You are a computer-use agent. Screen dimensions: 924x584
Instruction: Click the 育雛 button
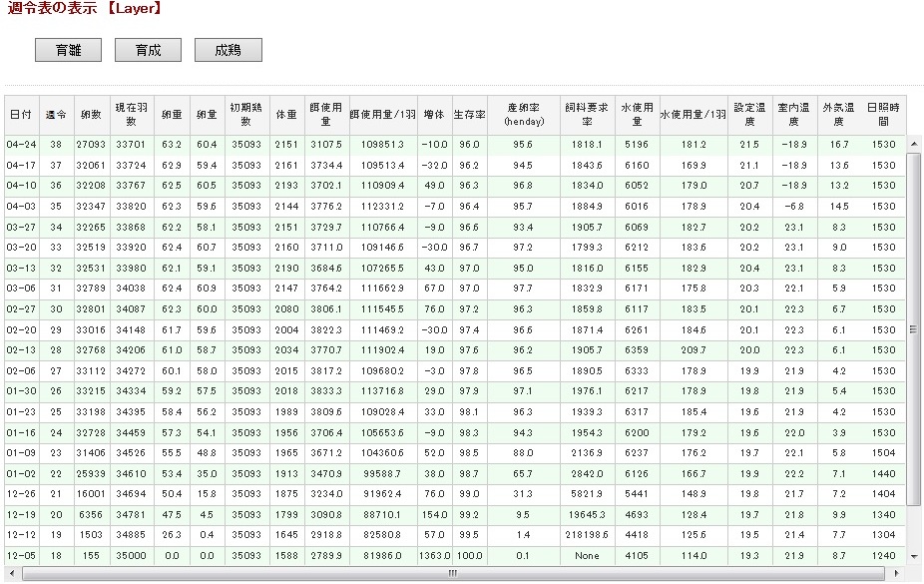[69, 50]
